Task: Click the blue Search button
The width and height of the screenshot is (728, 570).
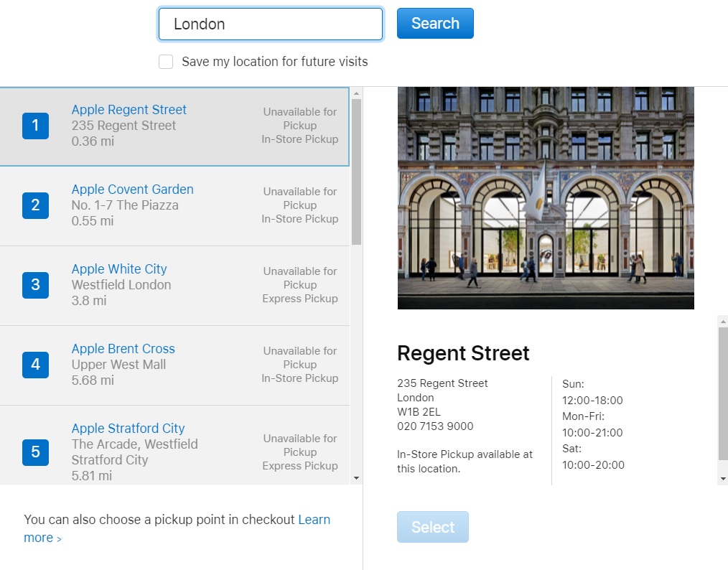Action: tap(435, 23)
